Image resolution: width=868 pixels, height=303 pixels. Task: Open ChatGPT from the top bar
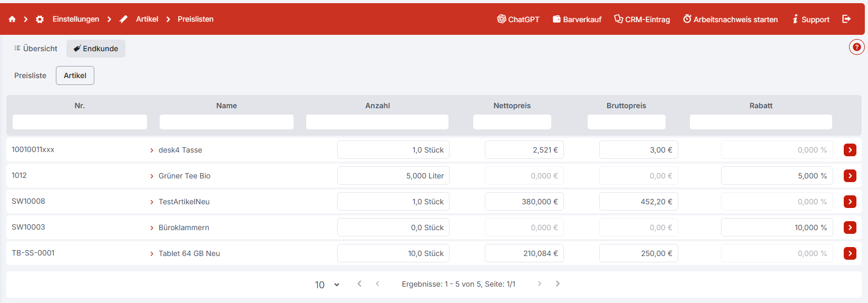518,20
